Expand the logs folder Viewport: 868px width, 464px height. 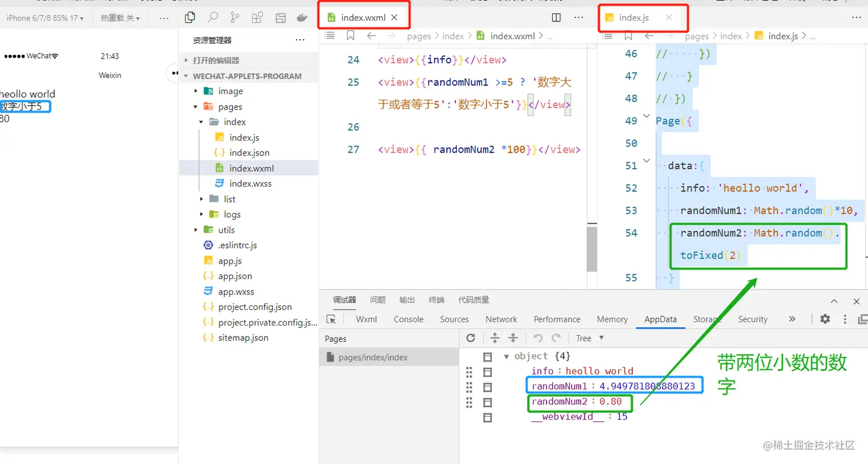click(x=201, y=214)
